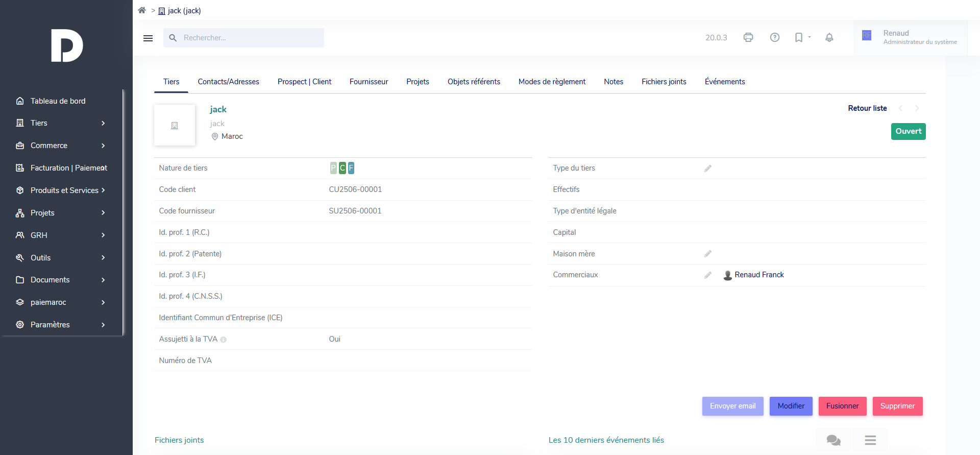The image size is (980, 455).
Task: Expand the Tiers sidebar menu
Action: [61, 123]
